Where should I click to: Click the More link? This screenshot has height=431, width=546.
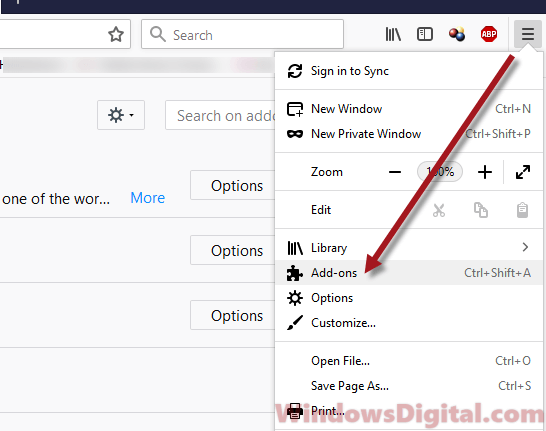pyautogui.click(x=148, y=198)
